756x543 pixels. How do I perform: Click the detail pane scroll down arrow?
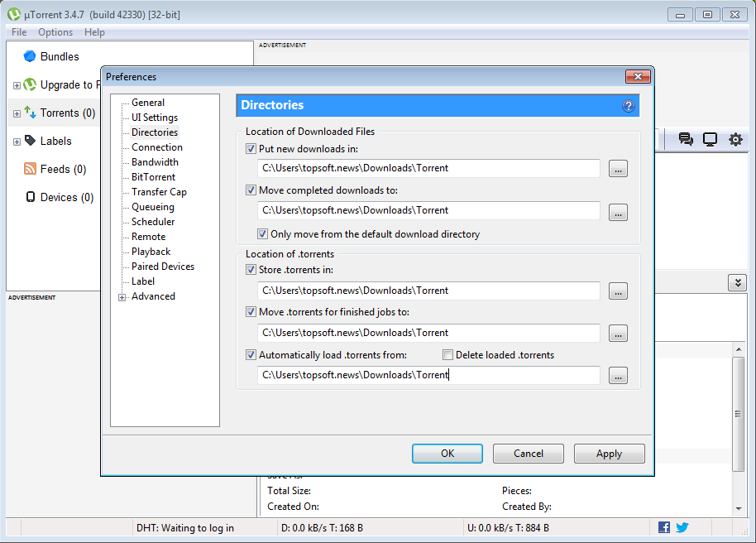738,509
